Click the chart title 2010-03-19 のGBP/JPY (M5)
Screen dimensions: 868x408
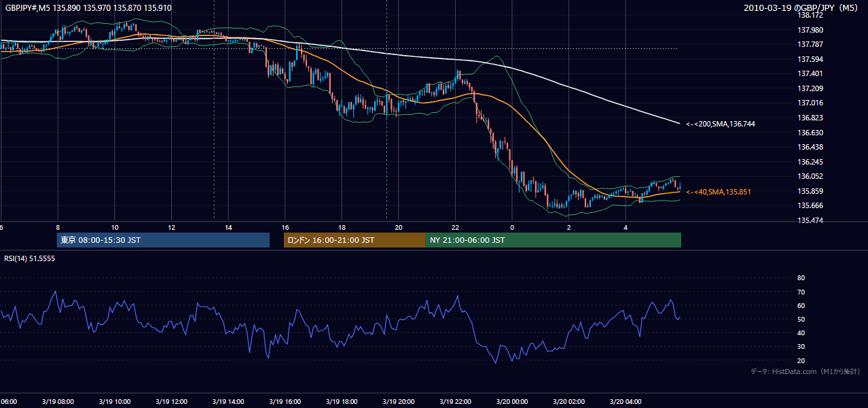(802, 8)
